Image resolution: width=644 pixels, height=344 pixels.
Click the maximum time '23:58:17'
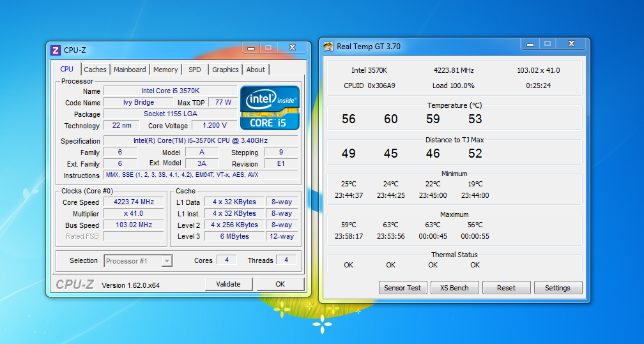[349, 236]
